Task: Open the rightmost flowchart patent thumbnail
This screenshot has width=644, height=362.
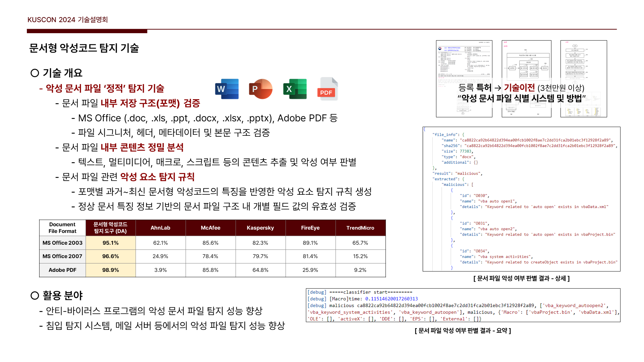Action: click(583, 60)
